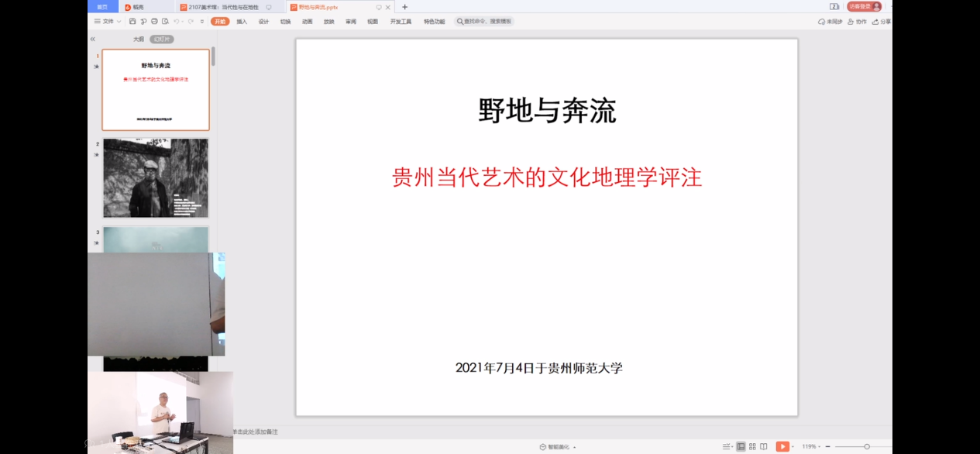Screen dimensions: 980x454
Task: Switch to reading view book icon
Action: pyautogui.click(x=764, y=447)
